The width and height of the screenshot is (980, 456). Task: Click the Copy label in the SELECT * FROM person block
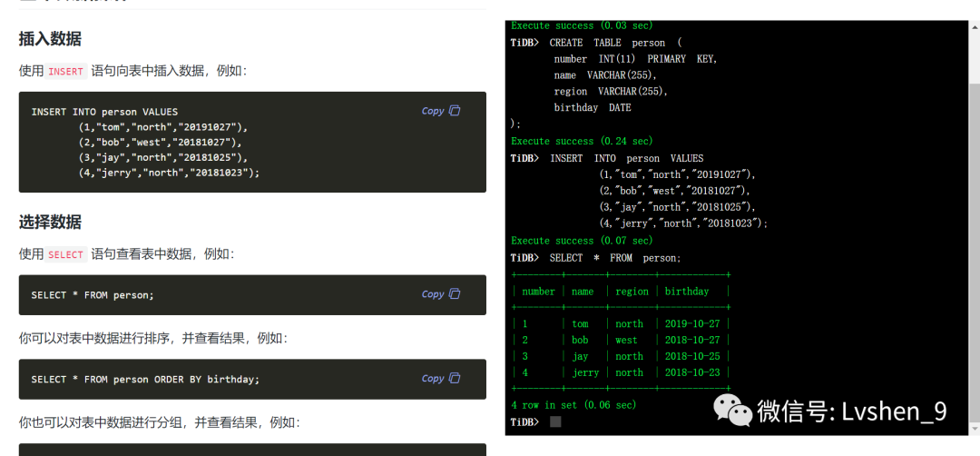(x=433, y=294)
